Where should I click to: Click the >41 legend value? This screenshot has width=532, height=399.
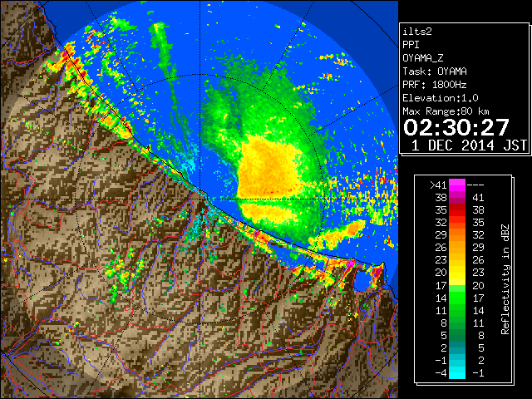[438, 185]
